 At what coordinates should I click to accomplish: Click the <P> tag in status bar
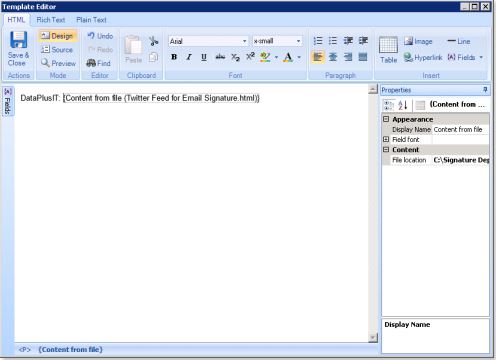(25, 350)
